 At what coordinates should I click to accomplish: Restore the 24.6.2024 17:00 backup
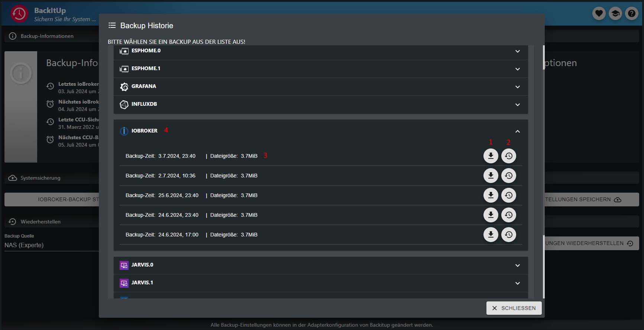[x=508, y=235]
